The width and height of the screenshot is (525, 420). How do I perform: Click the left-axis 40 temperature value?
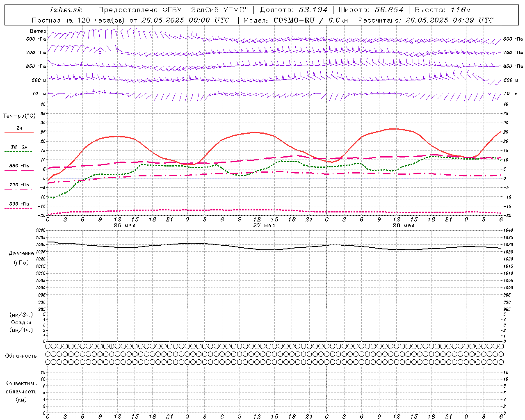tap(43, 104)
